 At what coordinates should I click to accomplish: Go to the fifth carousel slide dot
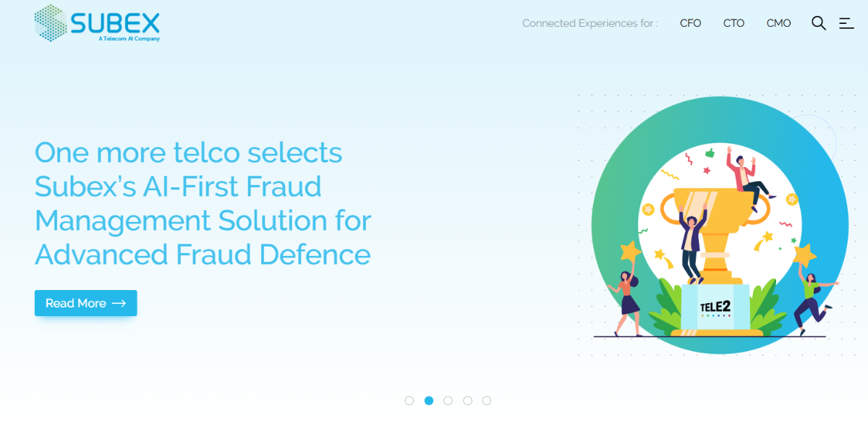pyautogui.click(x=487, y=401)
